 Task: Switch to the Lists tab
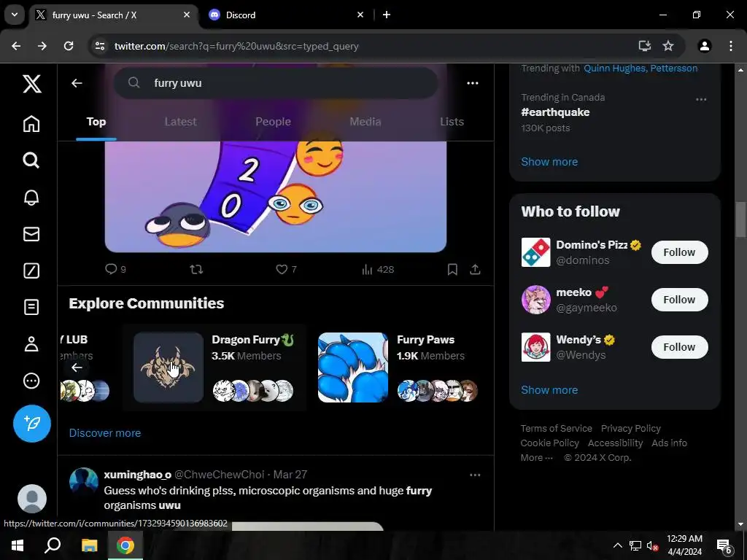click(x=452, y=122)
